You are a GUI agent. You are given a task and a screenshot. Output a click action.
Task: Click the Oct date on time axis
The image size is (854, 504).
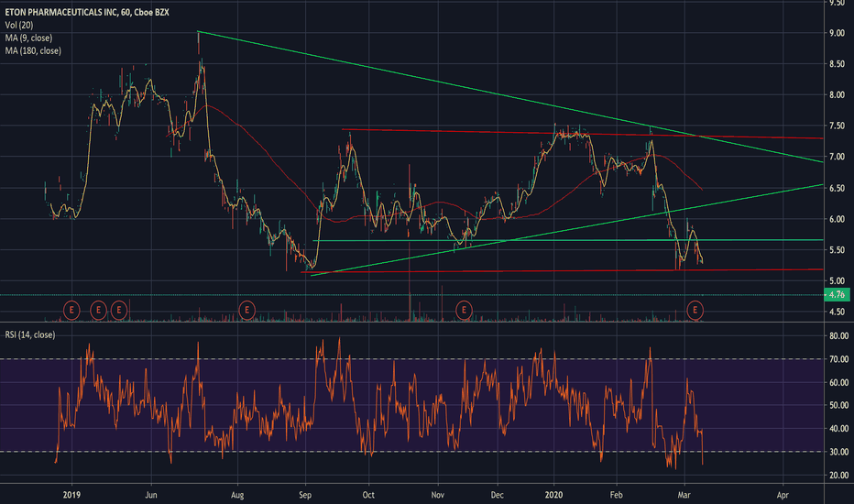click(368, 495)
